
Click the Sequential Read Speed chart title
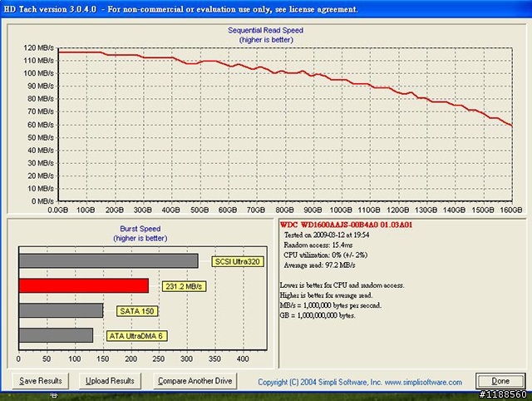266,30
